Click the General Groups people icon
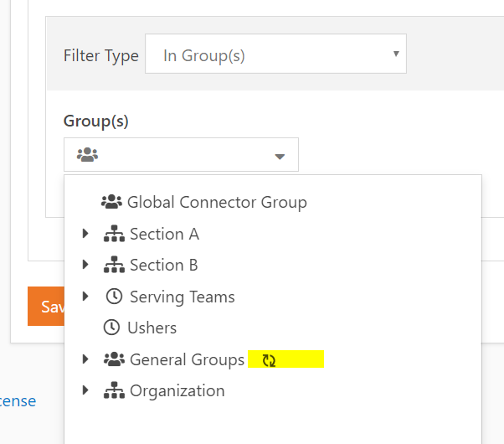504x444 pixels. point(114,359)
